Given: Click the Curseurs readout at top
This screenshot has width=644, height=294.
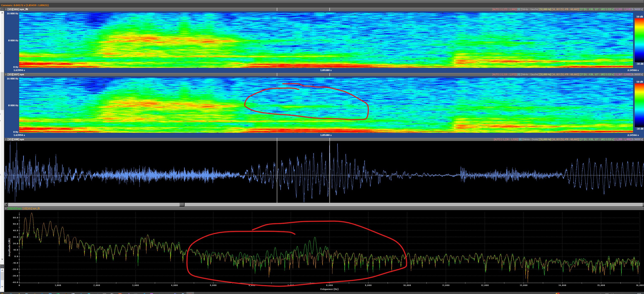Looking at the screenshot, I should click(25, 5).
